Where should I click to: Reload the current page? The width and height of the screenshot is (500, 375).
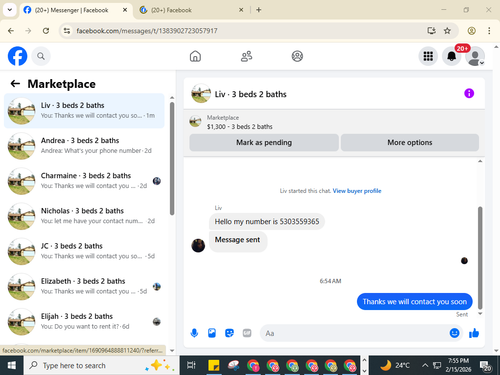coord(46,31)
